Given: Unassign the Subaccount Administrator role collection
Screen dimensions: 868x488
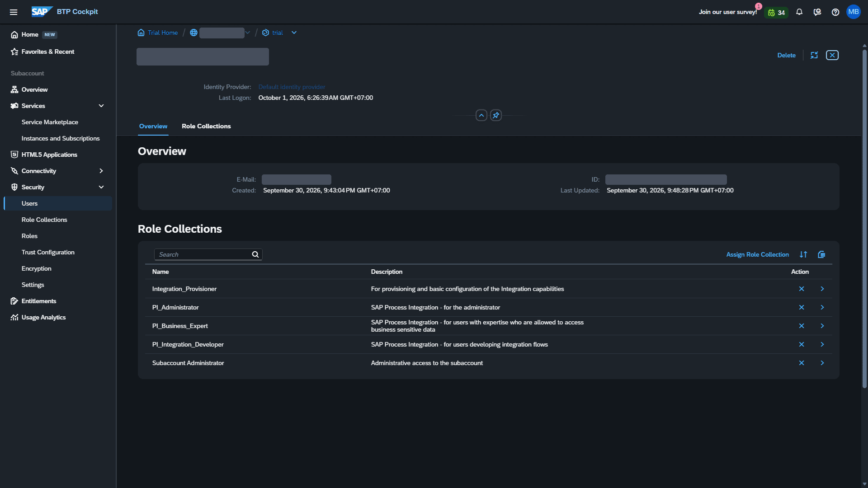Looking at the screenshot, I should tap(802, 363).
